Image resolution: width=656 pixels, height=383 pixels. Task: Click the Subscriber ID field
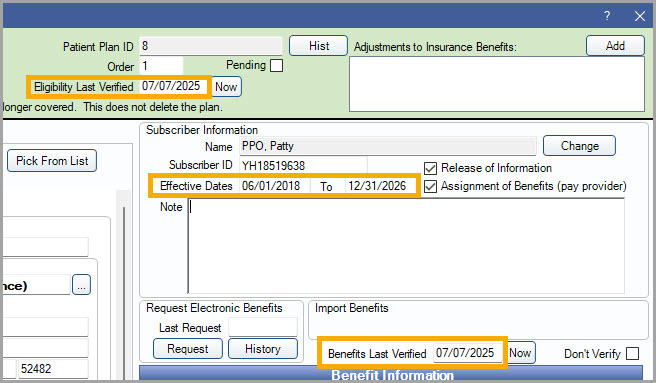[x=303, y=165]
